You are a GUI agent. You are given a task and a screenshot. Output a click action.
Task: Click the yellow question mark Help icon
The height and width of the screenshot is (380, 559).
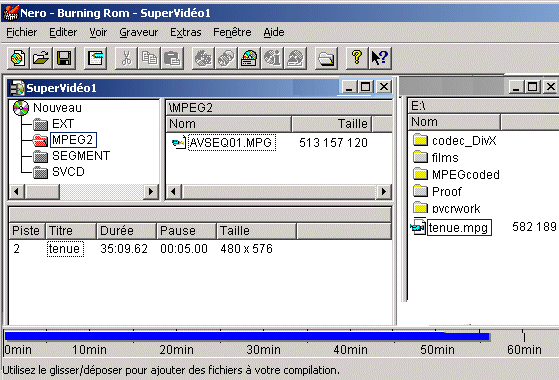tap(357, 58)
